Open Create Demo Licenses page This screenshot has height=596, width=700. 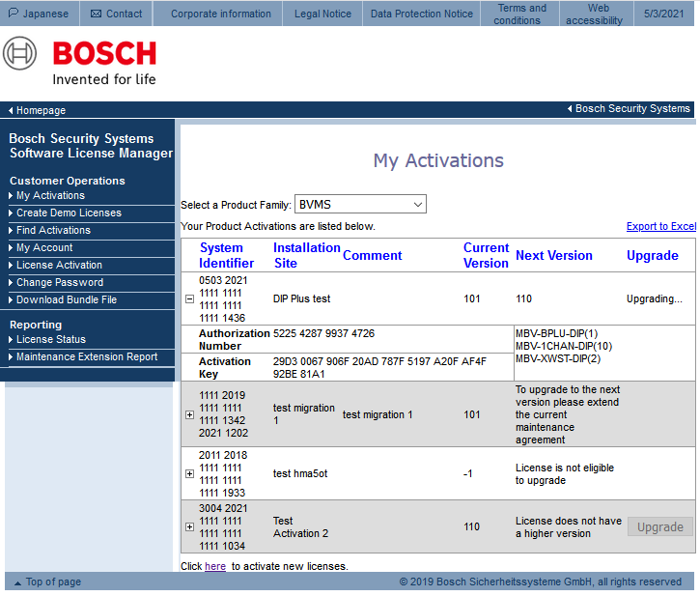click(x=69, y=213)
